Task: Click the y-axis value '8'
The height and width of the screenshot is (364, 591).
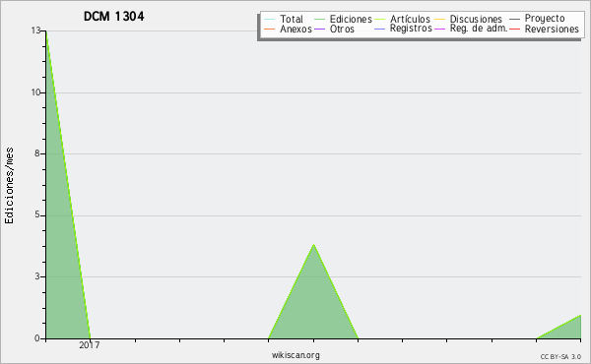Action: [x=37, y=153]
